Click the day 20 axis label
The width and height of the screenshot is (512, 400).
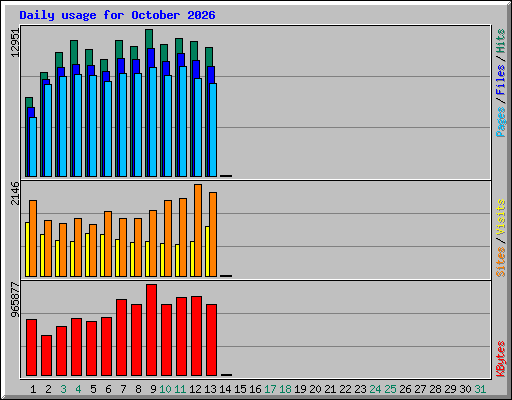pos(315,389)
